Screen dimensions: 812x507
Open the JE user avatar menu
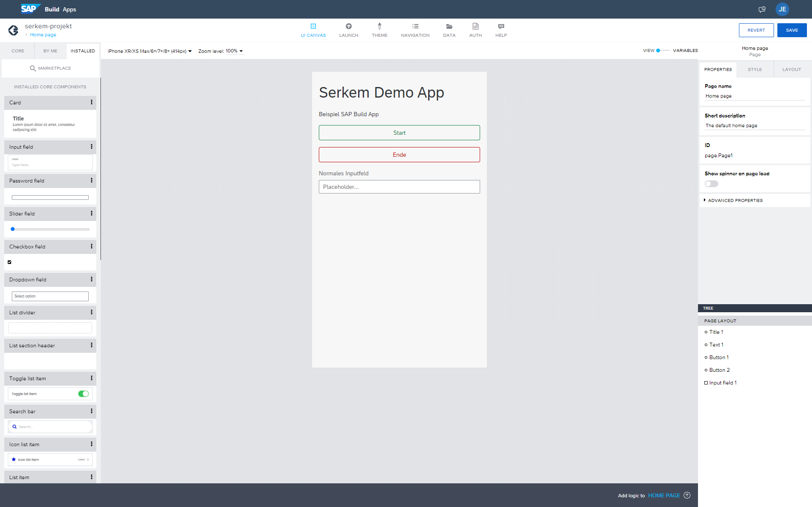point(782,9)
